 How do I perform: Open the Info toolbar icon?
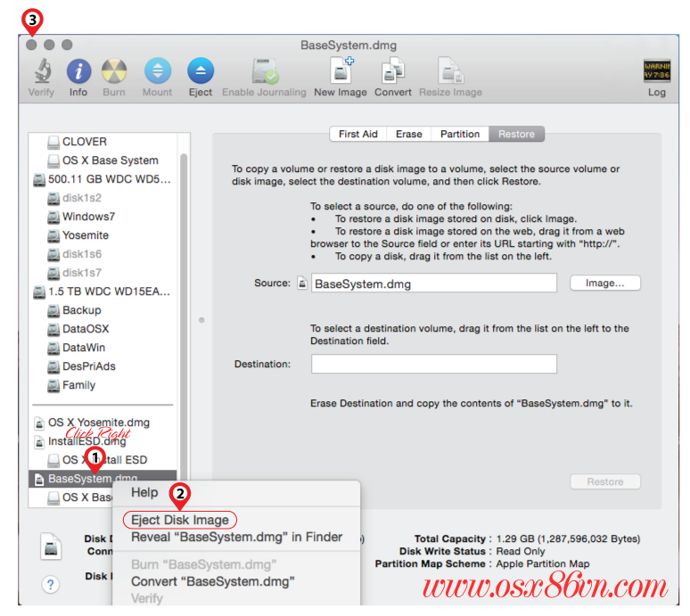pyautogui.click(x=78, y=71)
